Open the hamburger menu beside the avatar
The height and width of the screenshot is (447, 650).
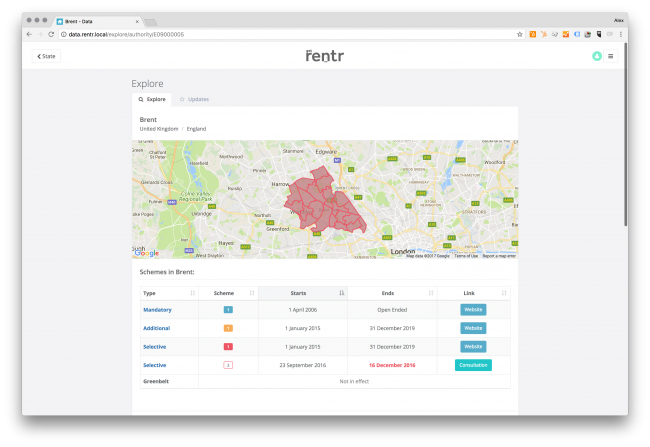point(611,56)
